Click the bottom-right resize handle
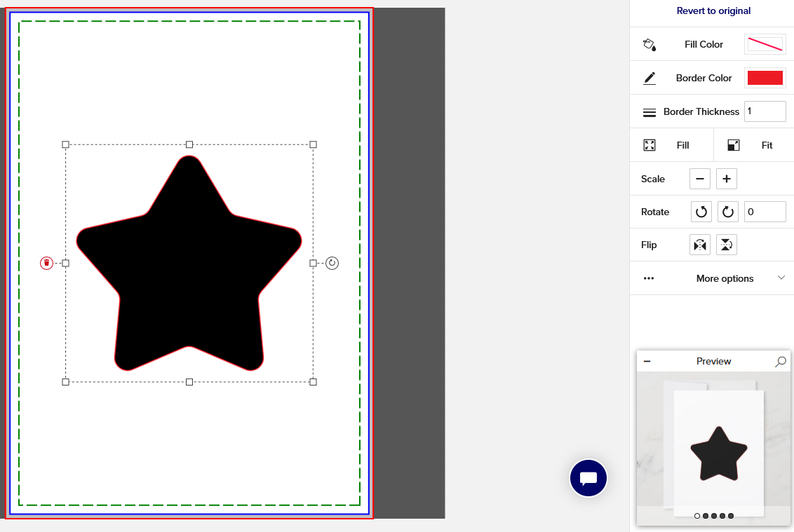Image resolution: width=794 pixels, height=532 pixels. pyautogui.click(x=313, y=382)
